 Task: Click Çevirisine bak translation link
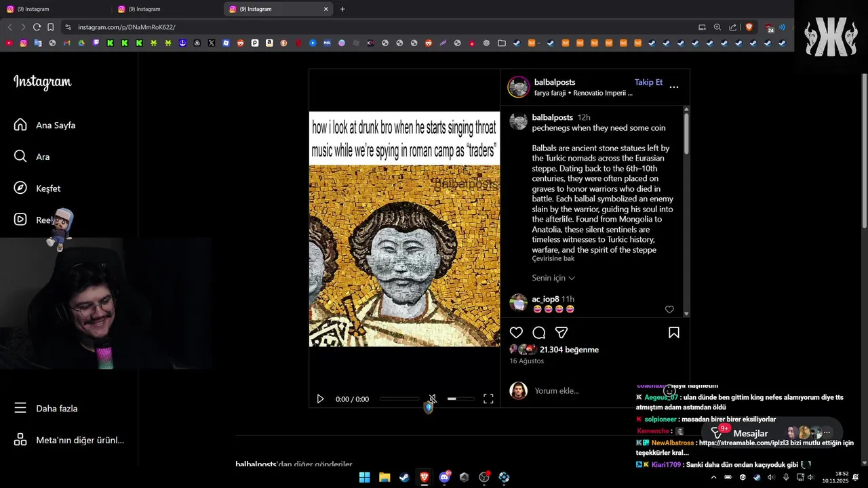click(x=553, y=258)
